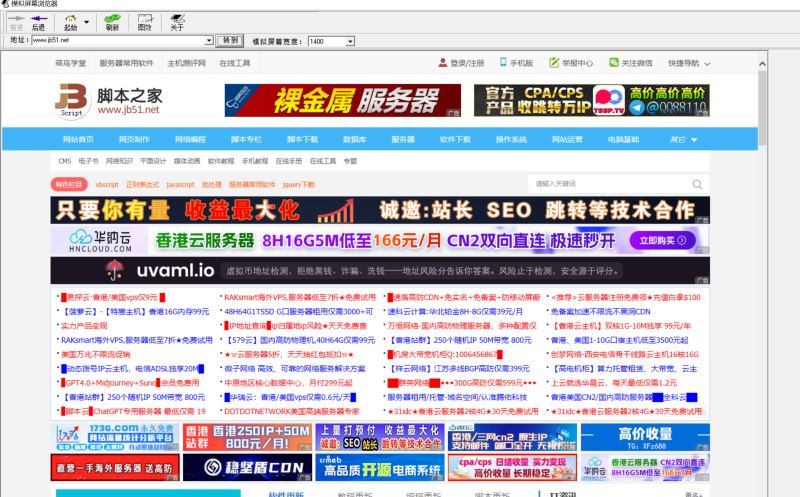The image size is (800, 497).
Task: Open the 主机测评网 top link
Action: (187, 63)
